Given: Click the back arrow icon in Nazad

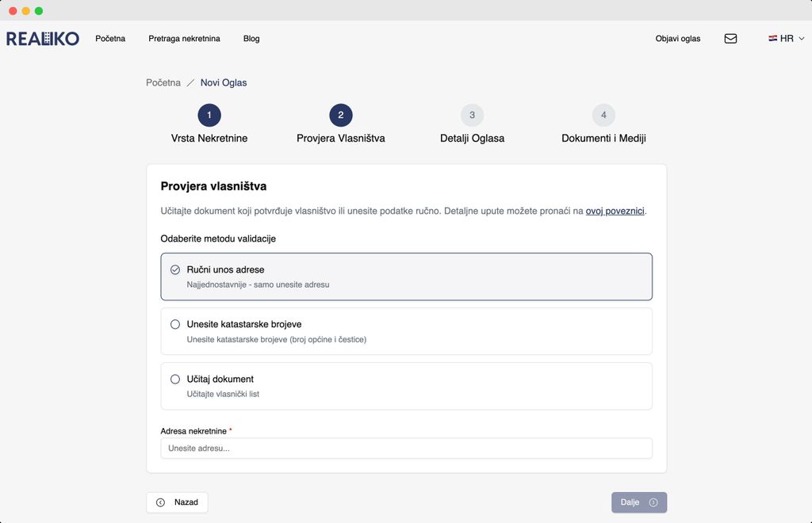Looking at the screenshot, I should click(x=161, y=502).
